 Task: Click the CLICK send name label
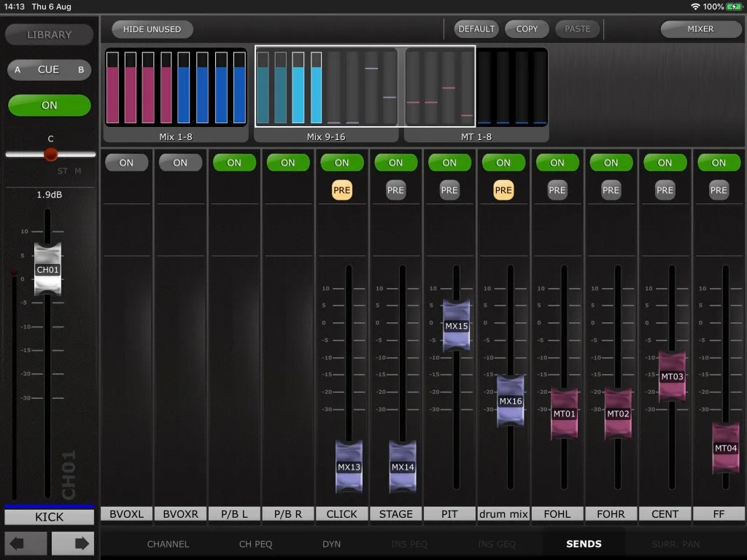click(341, 514)
